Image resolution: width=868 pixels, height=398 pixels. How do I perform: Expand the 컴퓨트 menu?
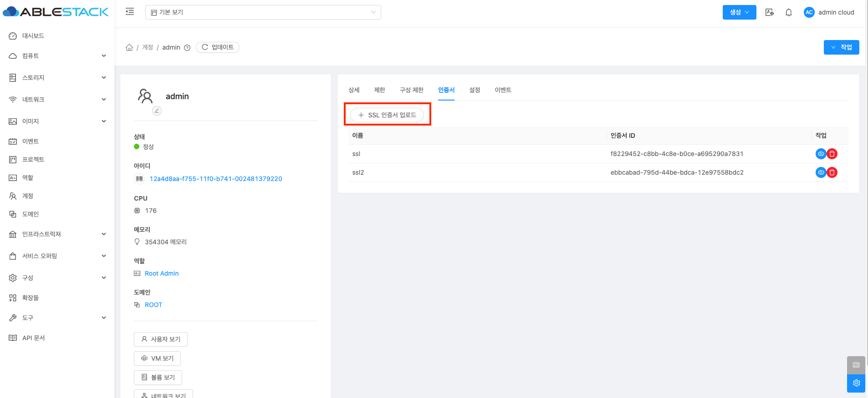tap(57, 56)
